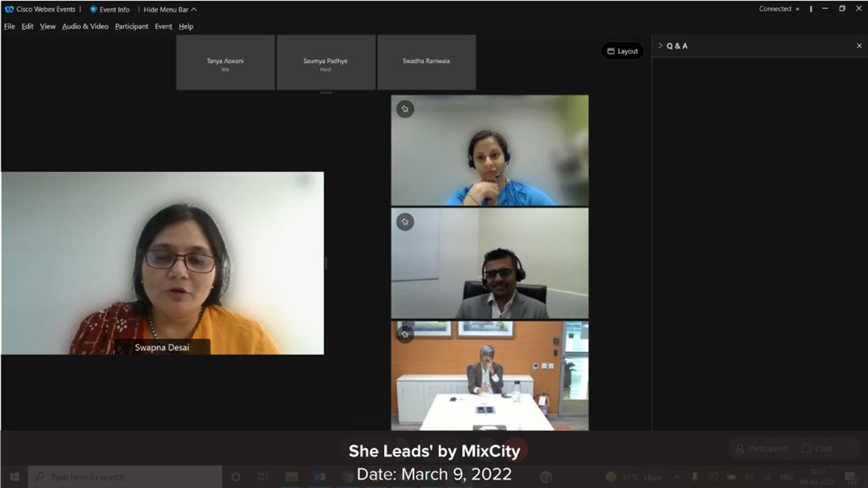Viewport: 868px width, 488px height.
Task: Open the Help menu
Action: coord(186,27)
